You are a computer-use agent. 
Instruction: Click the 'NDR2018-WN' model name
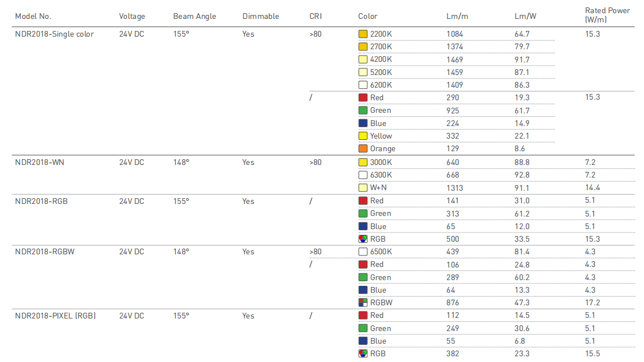click(x=40, y=162)
